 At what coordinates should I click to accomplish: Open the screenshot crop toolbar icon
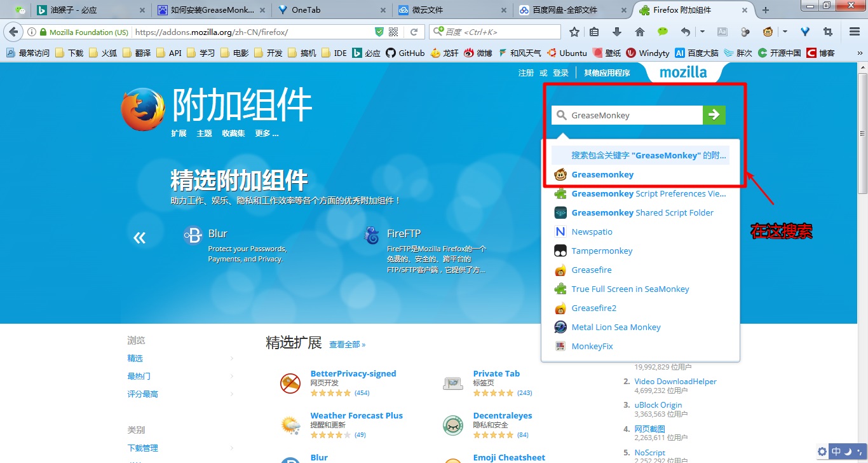(829, 31)
